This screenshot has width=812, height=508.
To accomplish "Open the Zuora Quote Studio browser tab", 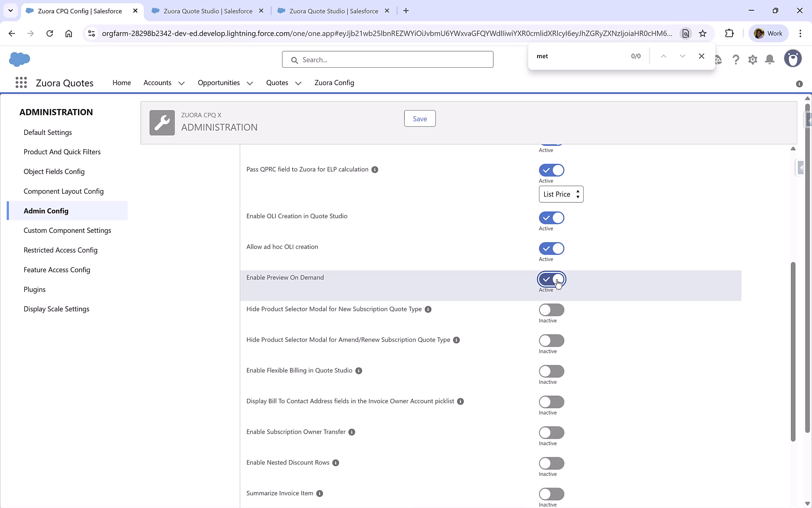I will point(207,10).
